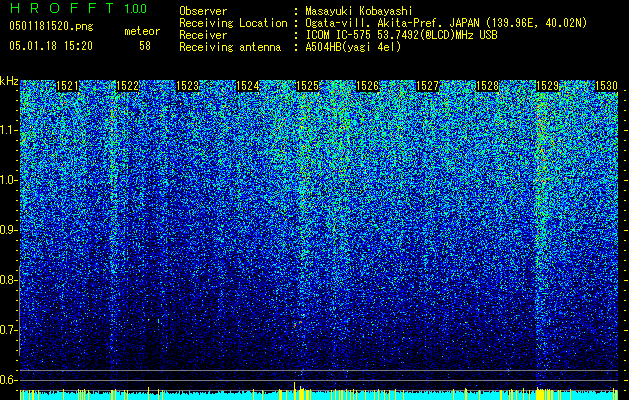Click the 1530 time marker label

tap(606, 86)
